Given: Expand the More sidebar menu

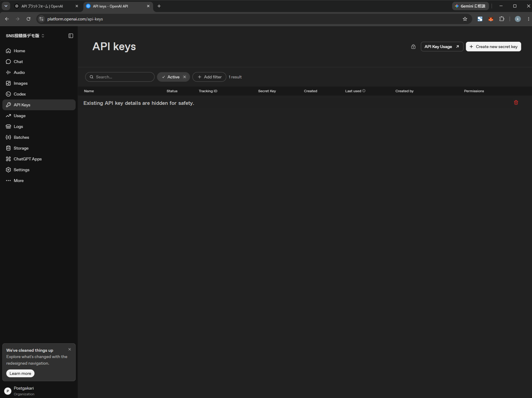Looking at the screenshot, I should pyautogui.click(x=39, y=181).
